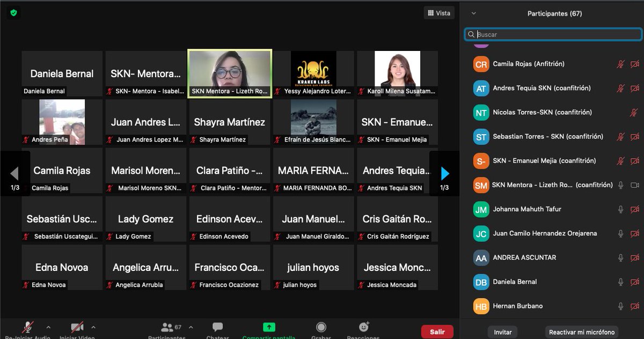Mute your microphone with Re-Iniciar Audio icon
Viewport: 644px width, 339px height.
click(26, 328)
